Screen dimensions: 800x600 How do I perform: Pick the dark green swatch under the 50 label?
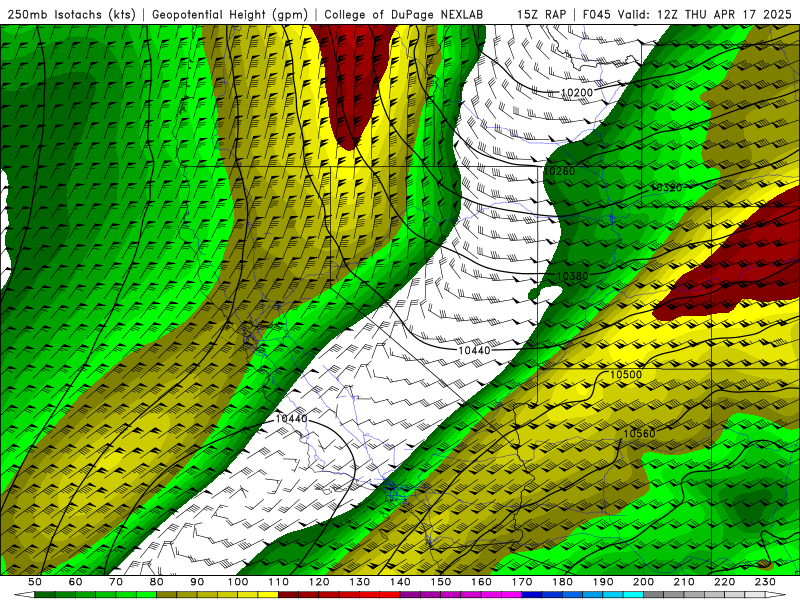click(x=45, y=595)
